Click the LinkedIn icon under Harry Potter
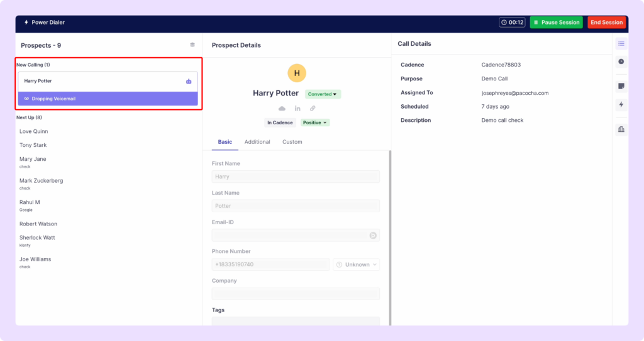This screenshot has width=644, height=341. [x=297, y=109]
